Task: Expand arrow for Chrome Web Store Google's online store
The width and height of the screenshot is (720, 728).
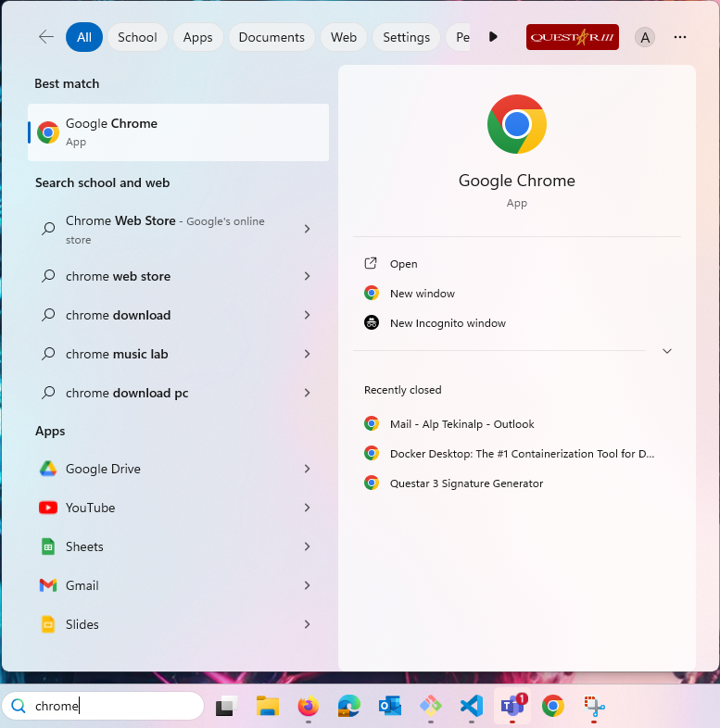Action: click(307, 229)
